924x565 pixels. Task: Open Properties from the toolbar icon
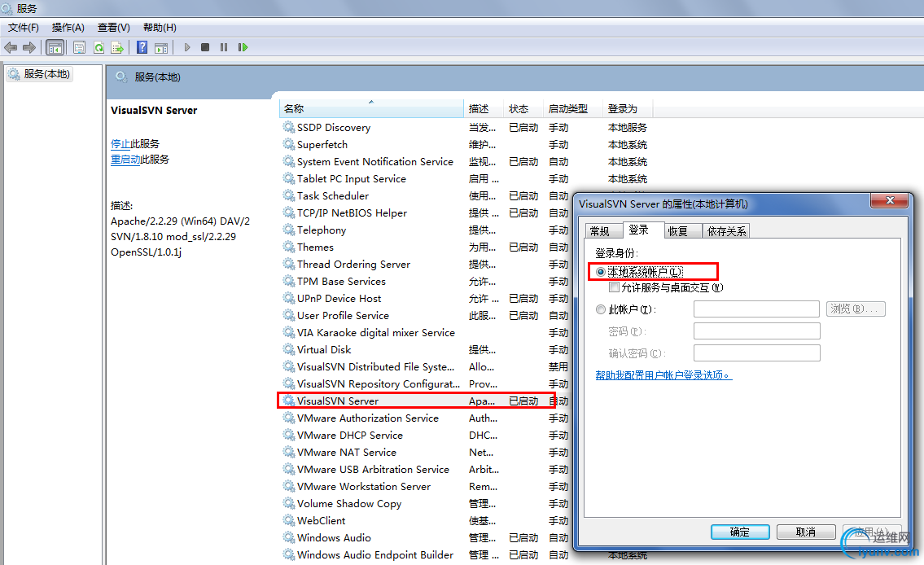pos(80,47)
